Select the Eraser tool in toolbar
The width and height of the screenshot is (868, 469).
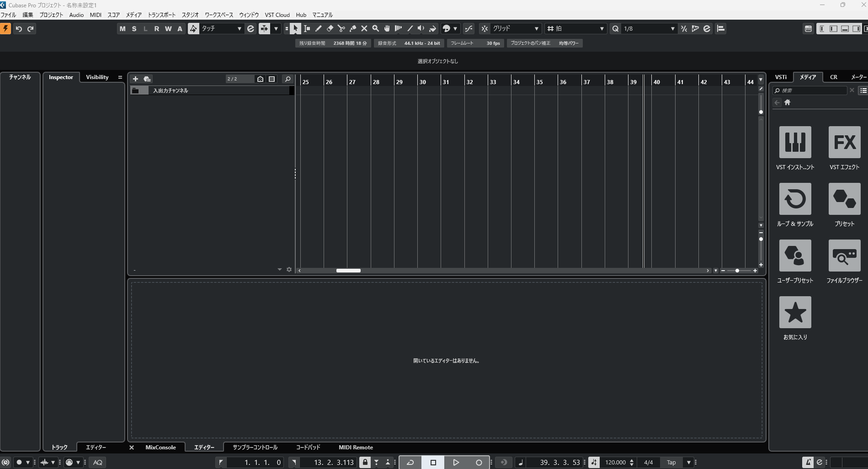(x=330, y=28)
